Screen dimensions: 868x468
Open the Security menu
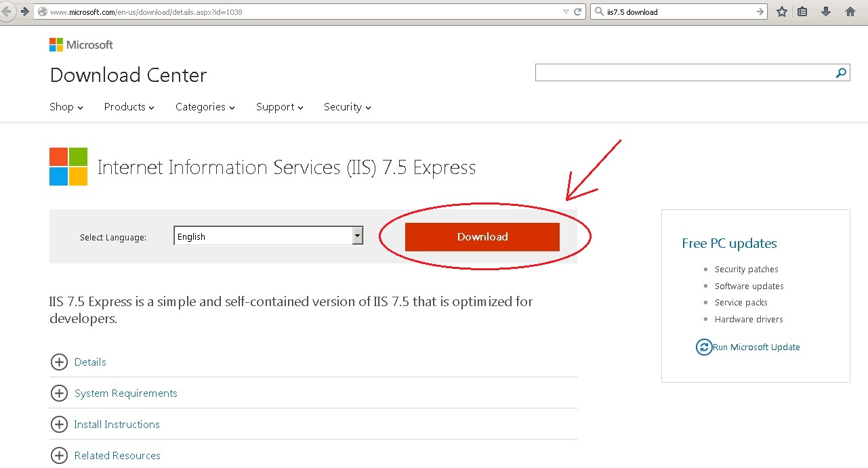point(348,107)
